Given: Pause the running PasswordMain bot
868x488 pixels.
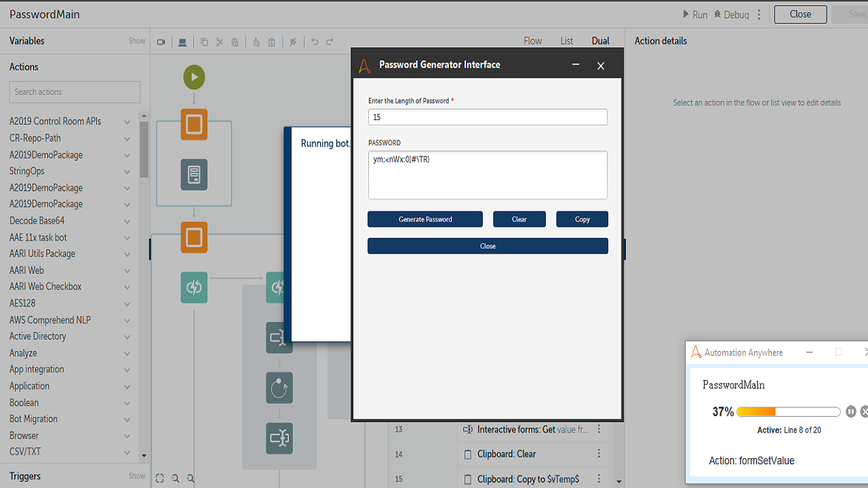Looking at the screenshot, I should point(851,411).
